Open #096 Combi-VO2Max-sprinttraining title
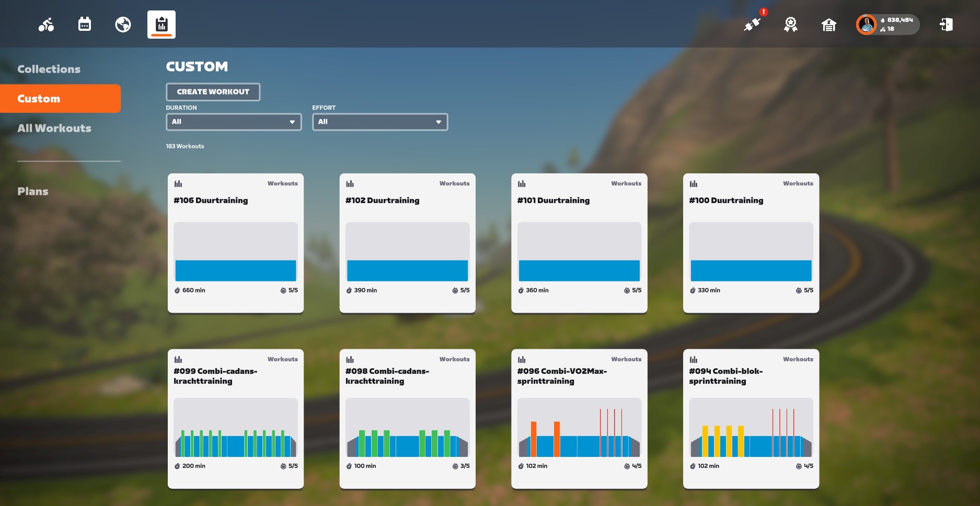This screenshot has width=980, height=506. (562, 376)
